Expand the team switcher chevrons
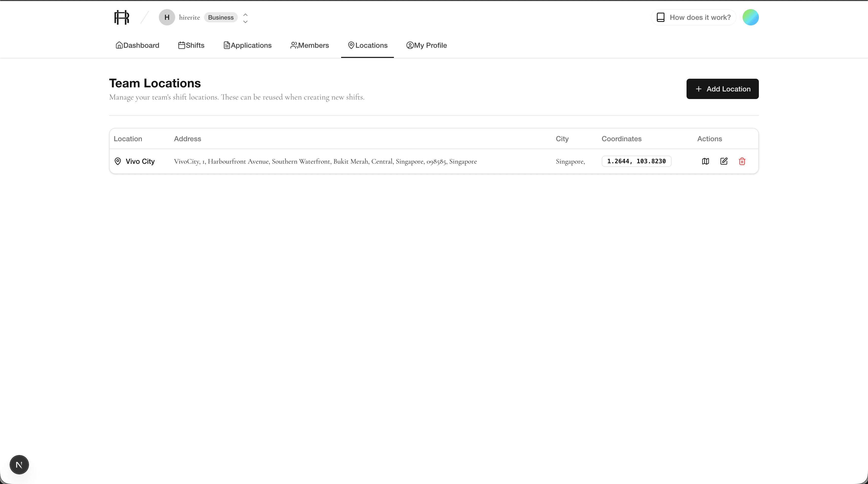The height and width of the screenshot is (484, 868). 245,18
